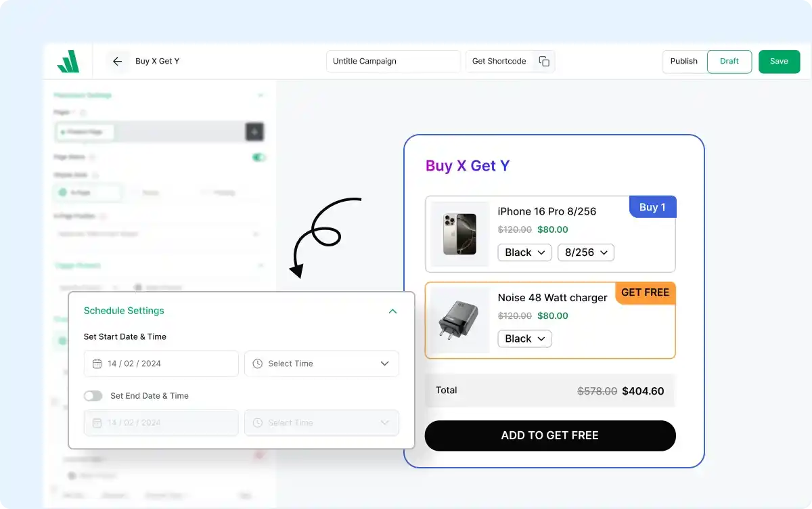Click the Buy 1 badge
The image size is (812, 509).
click(652, 207)
